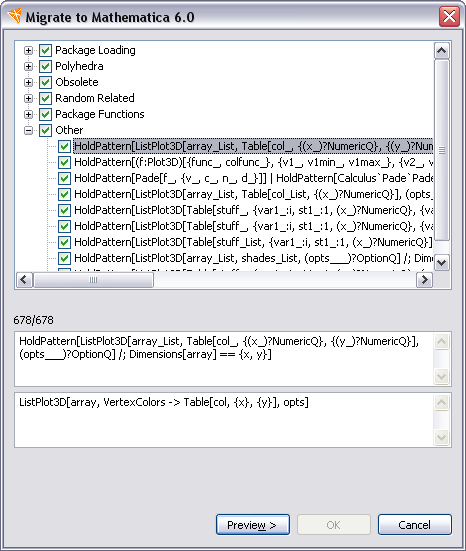This screenshot has height=551, width=466.
Task: Select the Obsolete label
Action: (x=77, y=82)
